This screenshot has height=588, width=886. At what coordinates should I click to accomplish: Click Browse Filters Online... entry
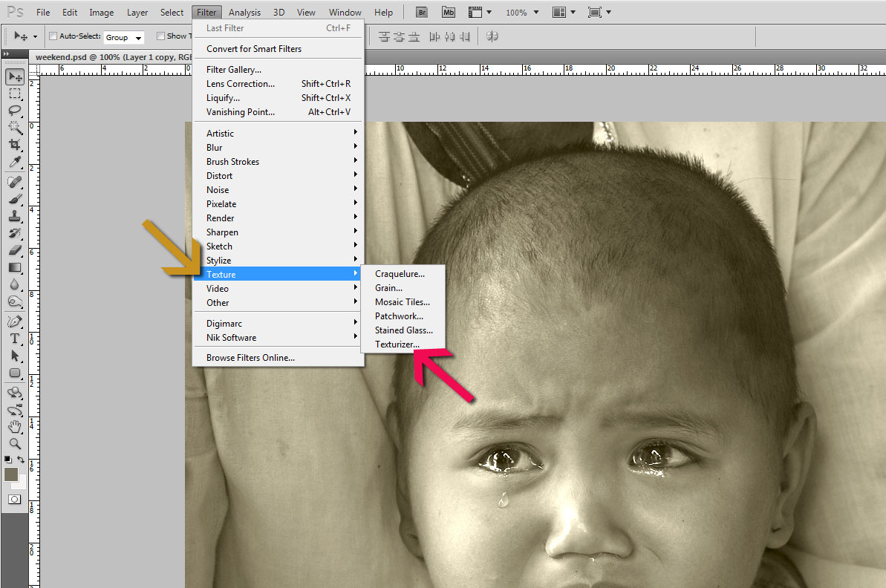pos(250,358)
